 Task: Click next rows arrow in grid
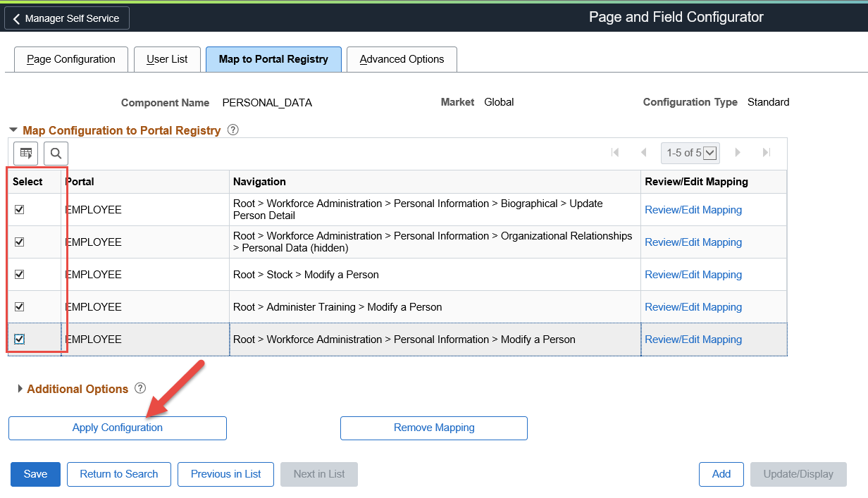(x=738, y=152)
